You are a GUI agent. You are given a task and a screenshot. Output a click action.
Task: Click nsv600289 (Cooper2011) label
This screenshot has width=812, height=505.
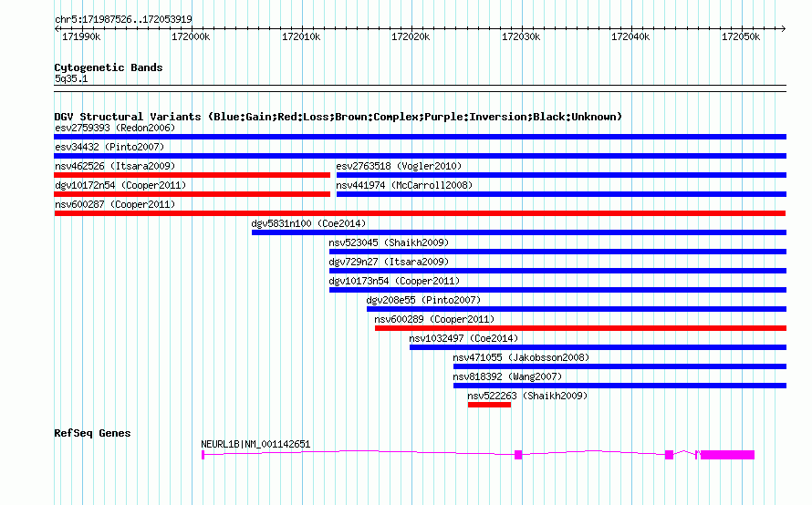click(434, 319)
